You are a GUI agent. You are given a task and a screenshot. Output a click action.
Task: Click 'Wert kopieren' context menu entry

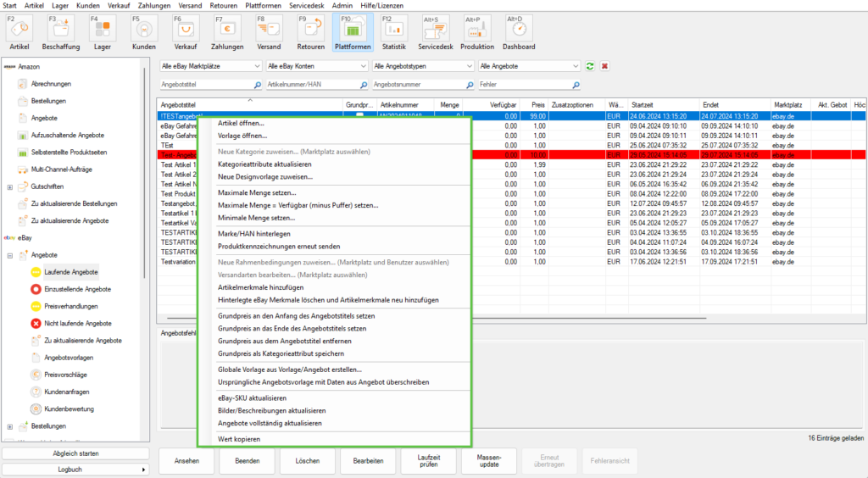click(x=239, y=439)
